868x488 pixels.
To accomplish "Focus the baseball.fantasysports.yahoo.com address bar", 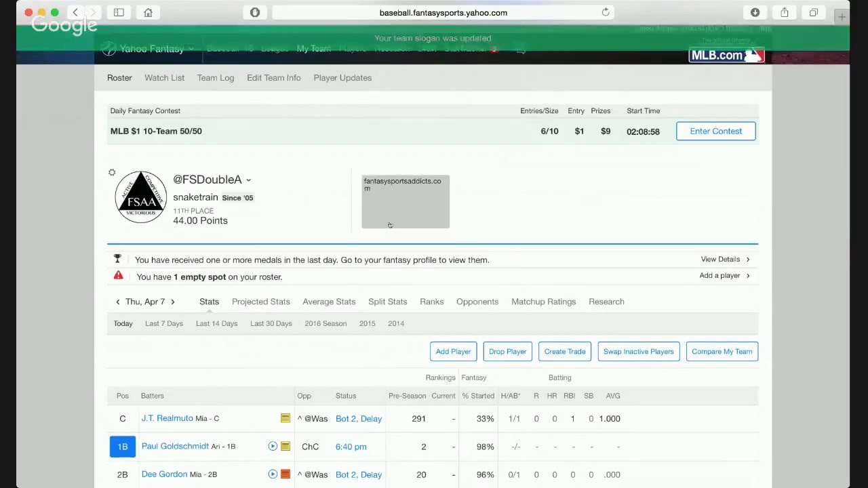I will [443, 12].
